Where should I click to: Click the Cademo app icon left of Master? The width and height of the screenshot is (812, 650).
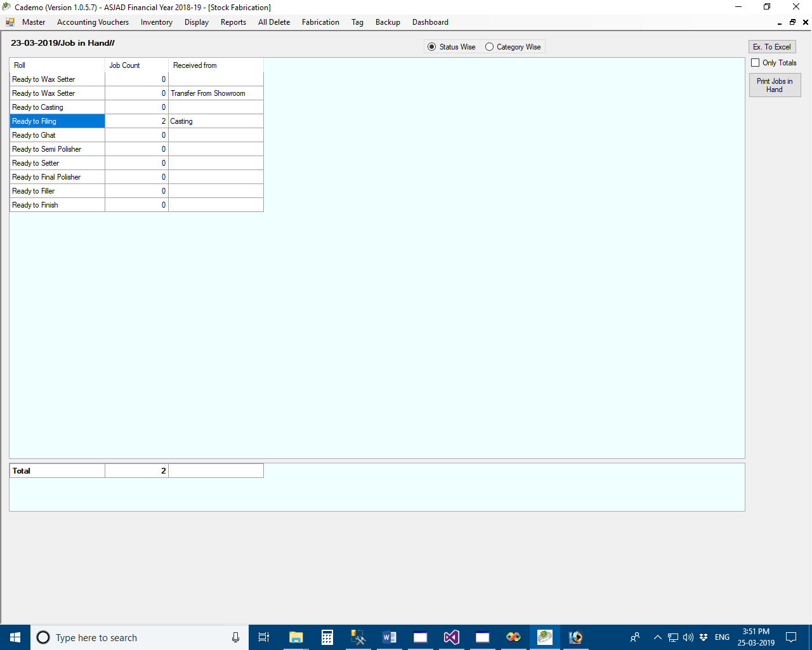click(x=10, y=22)
